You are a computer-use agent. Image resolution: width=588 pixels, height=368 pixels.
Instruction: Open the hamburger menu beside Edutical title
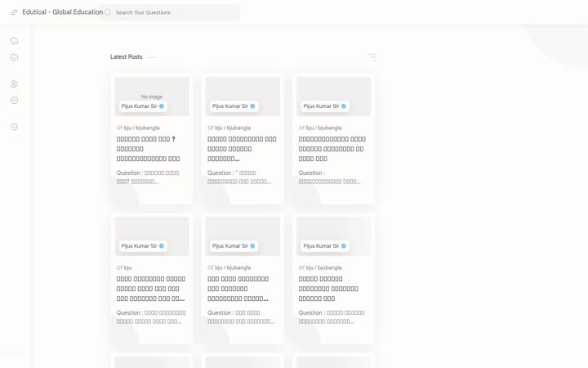pos(14,12)
